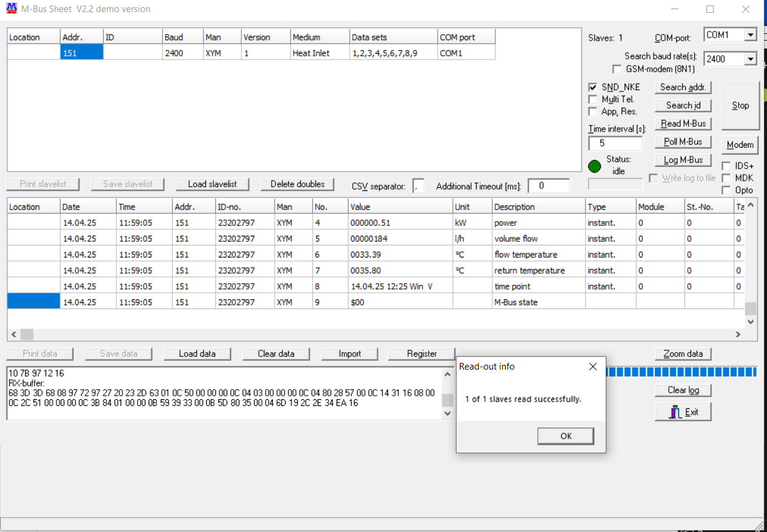Click the COM1 cell in slave list
767x532 pixels.
[466, 53]
